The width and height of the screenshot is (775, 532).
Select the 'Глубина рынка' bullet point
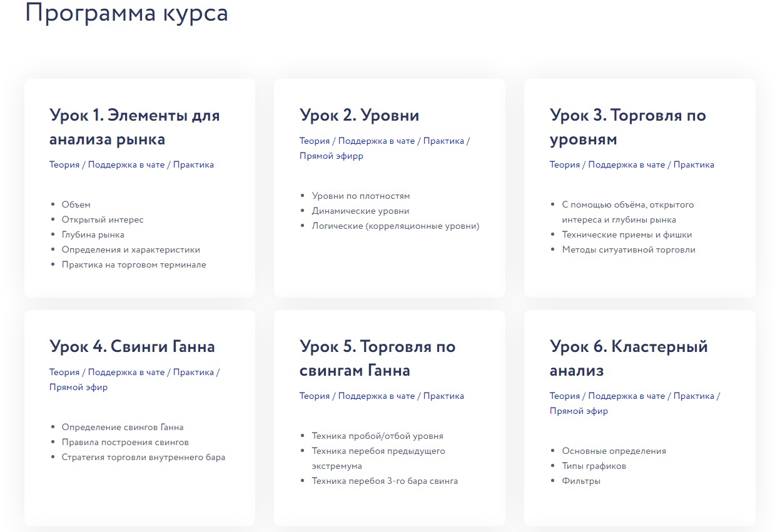tap(93, 234)
